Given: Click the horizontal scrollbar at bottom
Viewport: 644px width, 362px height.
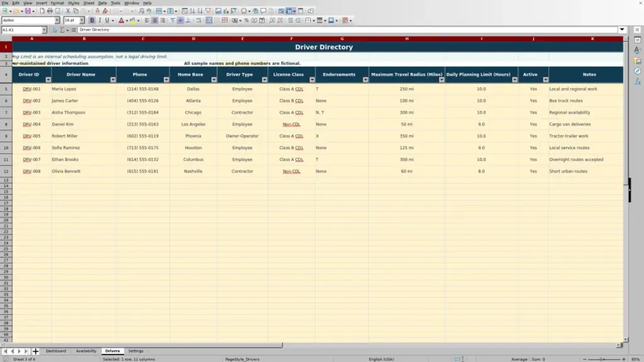Looking at the screenshot, I should tap(311, 346).
